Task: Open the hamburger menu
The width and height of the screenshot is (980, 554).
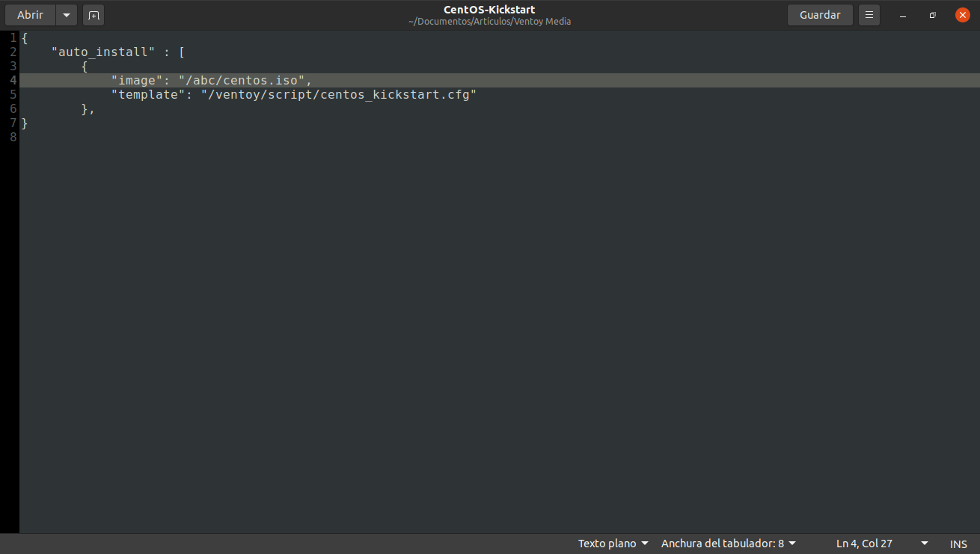Action: tap(869, 15)
